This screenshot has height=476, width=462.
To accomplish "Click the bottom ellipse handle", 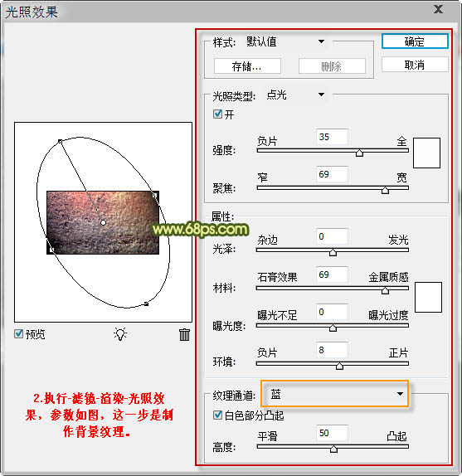I will coord(146,304).
